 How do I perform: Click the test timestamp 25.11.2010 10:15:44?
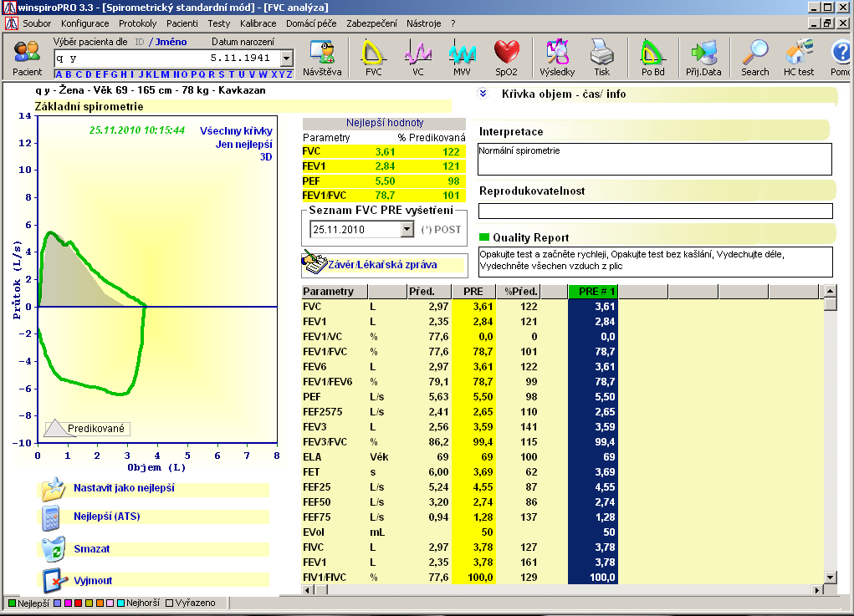click(x=136, y=130)
